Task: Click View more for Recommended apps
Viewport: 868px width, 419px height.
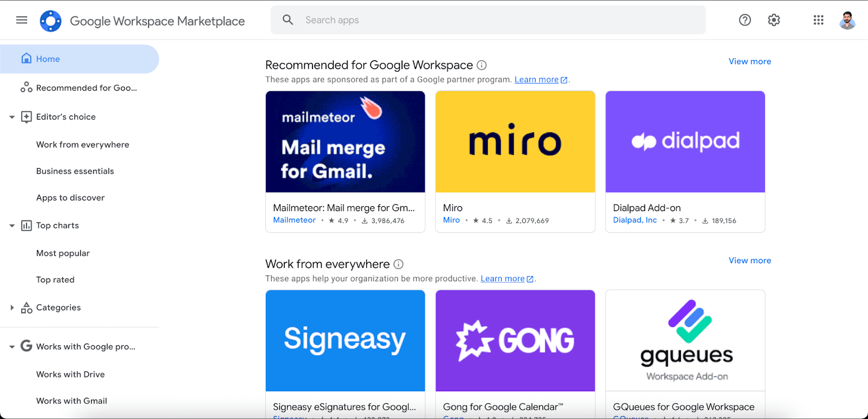Action: tap(749, 61)
